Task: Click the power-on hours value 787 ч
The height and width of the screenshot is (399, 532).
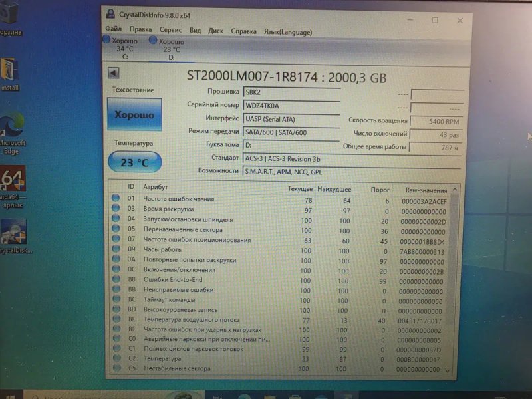Action: 436,148
